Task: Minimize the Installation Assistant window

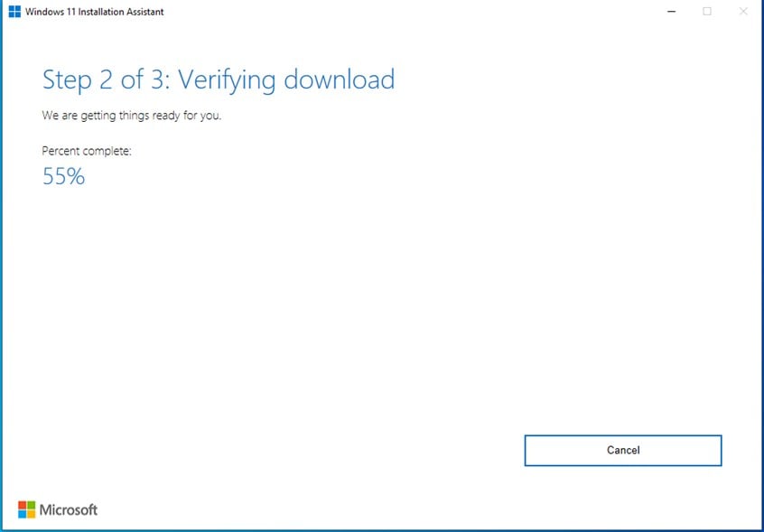Action: 671,12
